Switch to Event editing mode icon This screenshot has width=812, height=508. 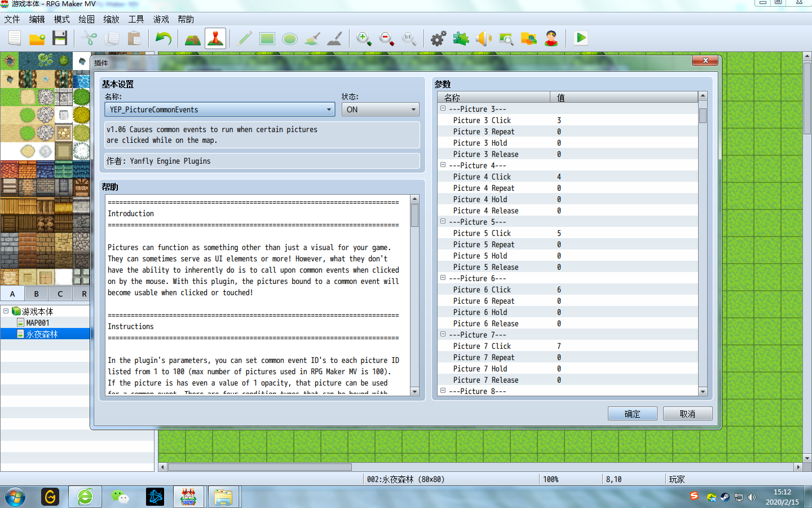[215, 38]
